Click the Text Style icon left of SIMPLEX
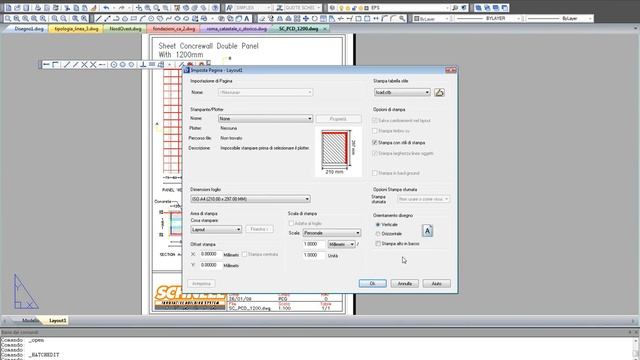640x360 pixels. click(229, 8)
